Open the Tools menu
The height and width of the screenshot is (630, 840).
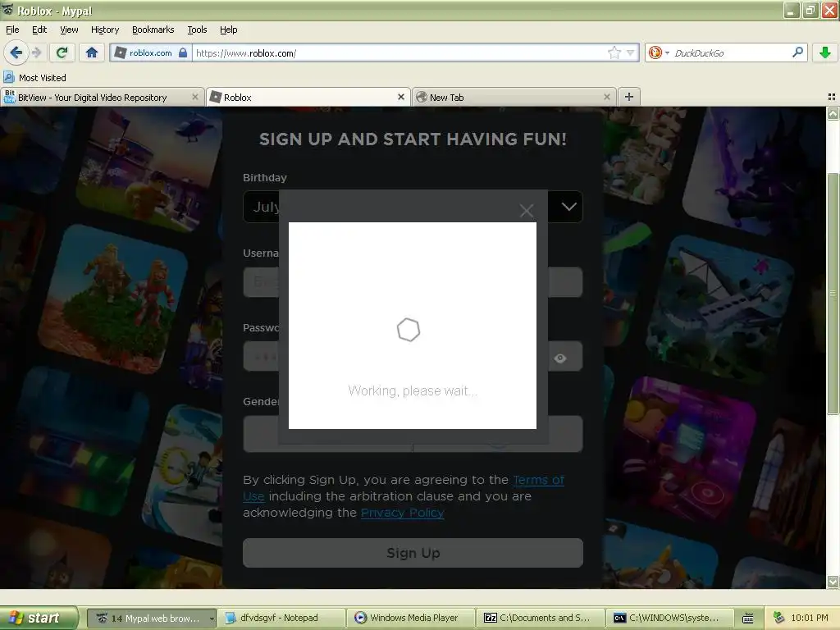[197, 30]
